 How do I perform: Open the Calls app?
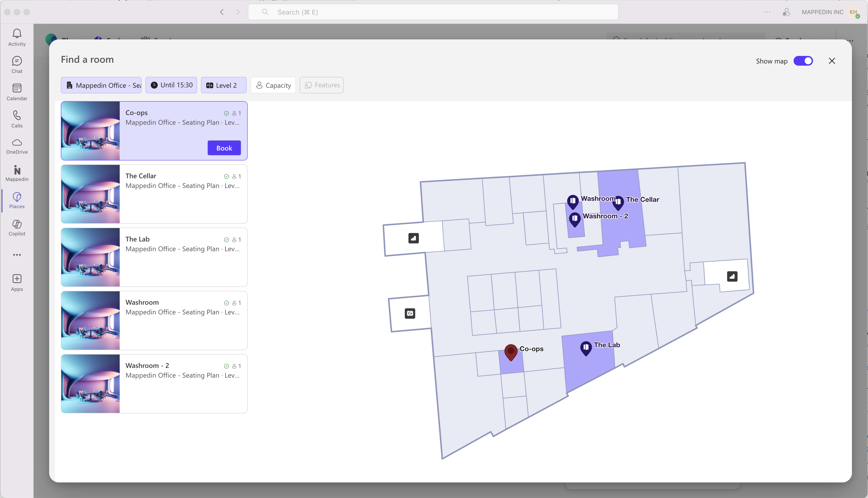click(x=17, y=119)
